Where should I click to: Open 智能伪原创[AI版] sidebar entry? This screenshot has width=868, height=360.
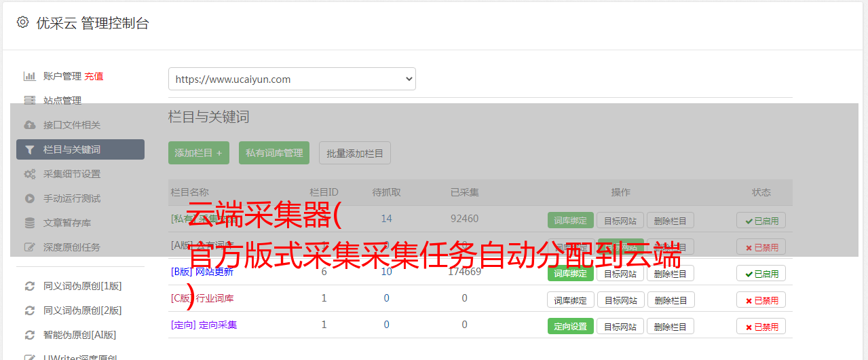[x=80, y=335]
